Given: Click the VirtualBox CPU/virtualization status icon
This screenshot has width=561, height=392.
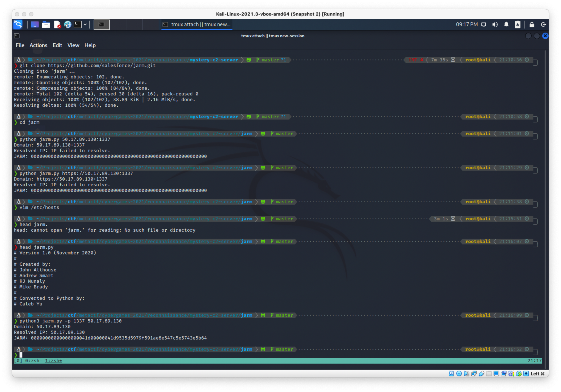Looking at the screenshot, I should point(511,373).
